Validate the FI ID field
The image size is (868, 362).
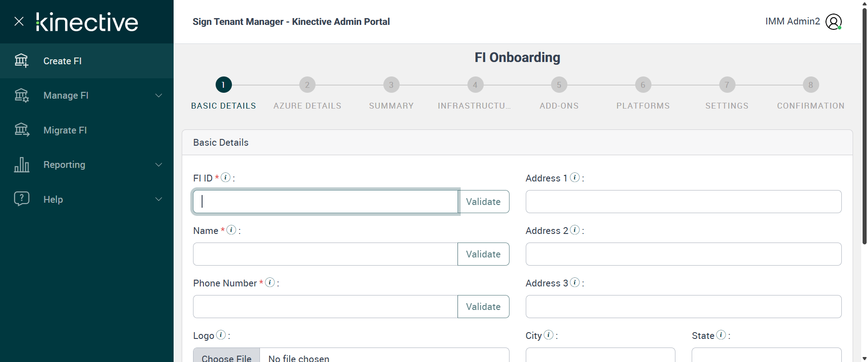[483, 202]
